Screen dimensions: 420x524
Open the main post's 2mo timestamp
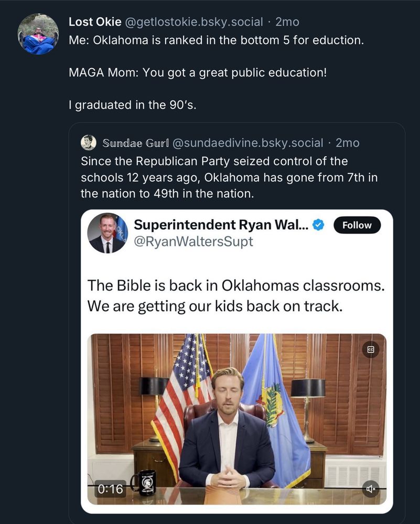pyautogui.click(x=287, y=22)
